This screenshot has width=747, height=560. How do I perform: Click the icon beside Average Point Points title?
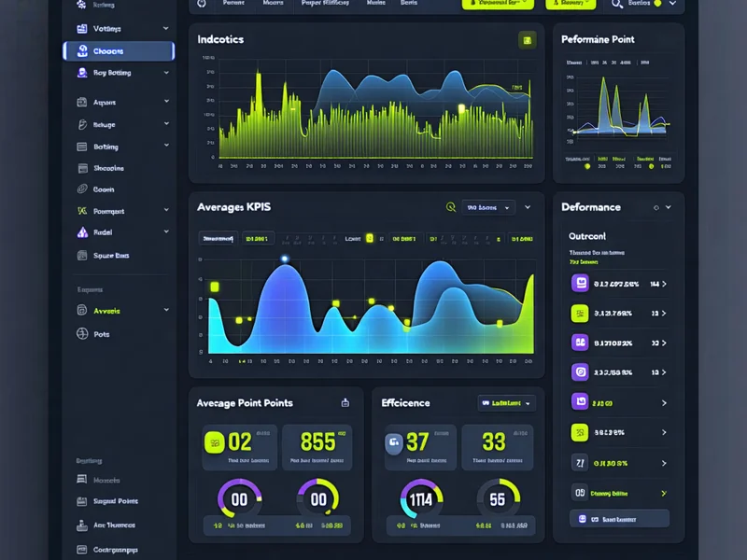[345, 403]
